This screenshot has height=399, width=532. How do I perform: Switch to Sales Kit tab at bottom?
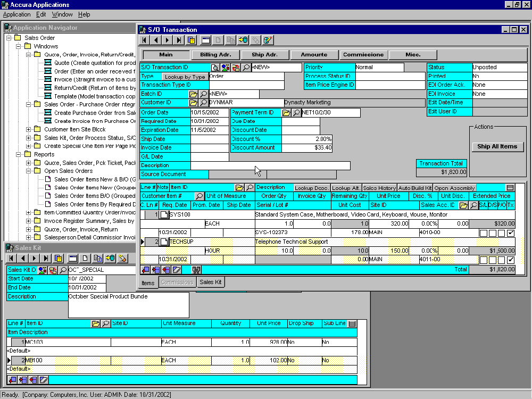coord(210,282)
